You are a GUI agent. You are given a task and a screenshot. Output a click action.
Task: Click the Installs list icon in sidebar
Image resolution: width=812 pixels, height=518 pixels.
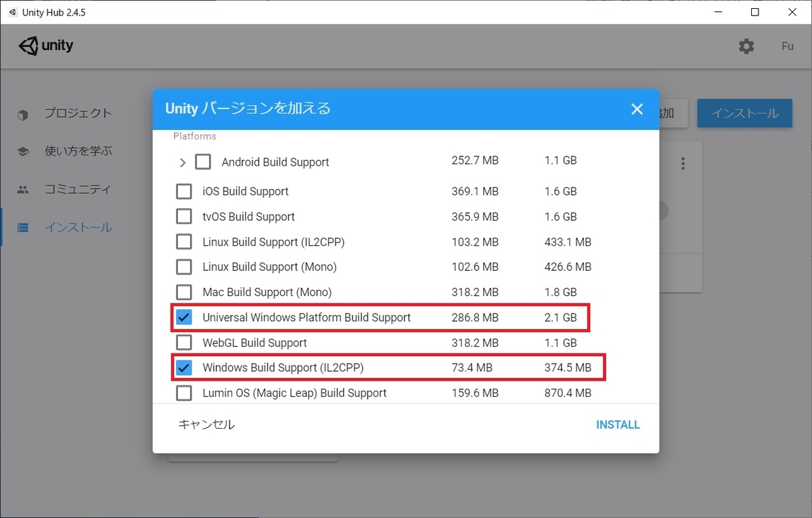pyautogui.click(x=23, y=228)
